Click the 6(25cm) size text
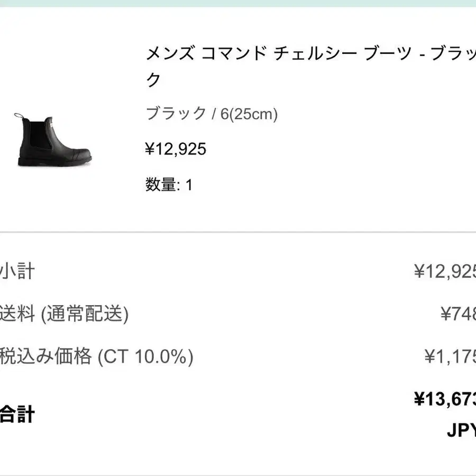 249,114
